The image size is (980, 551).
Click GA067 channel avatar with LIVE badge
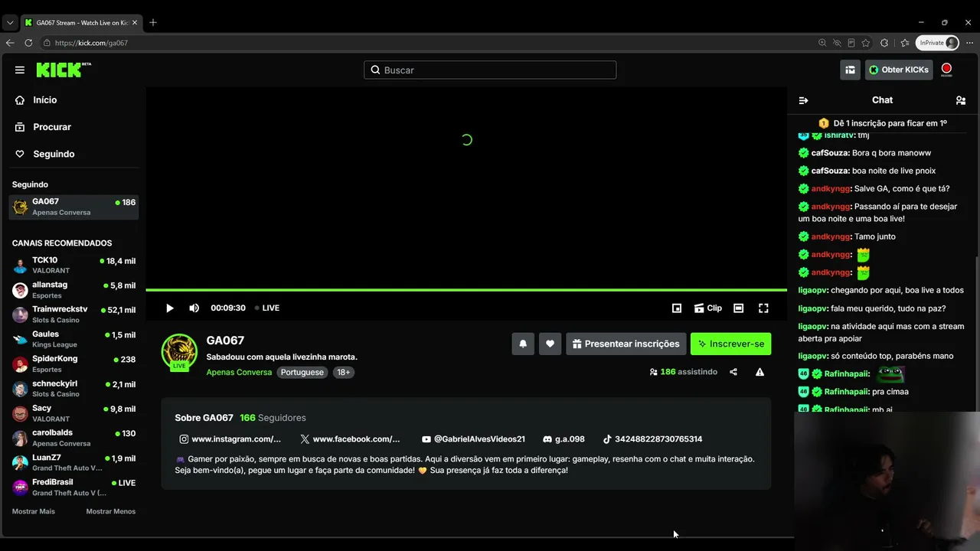[179, 352]
